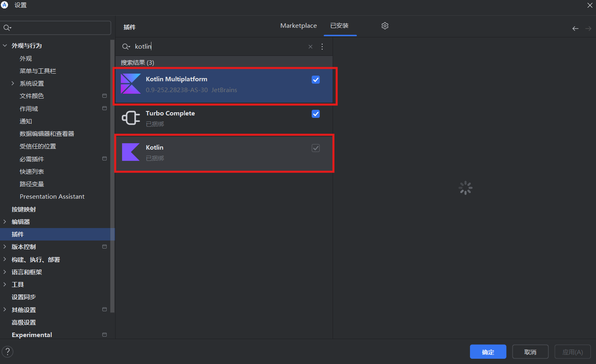Screen dimensions: 596x364
Task: Click the plugin search magnifier icon
Action: (126, 47)
